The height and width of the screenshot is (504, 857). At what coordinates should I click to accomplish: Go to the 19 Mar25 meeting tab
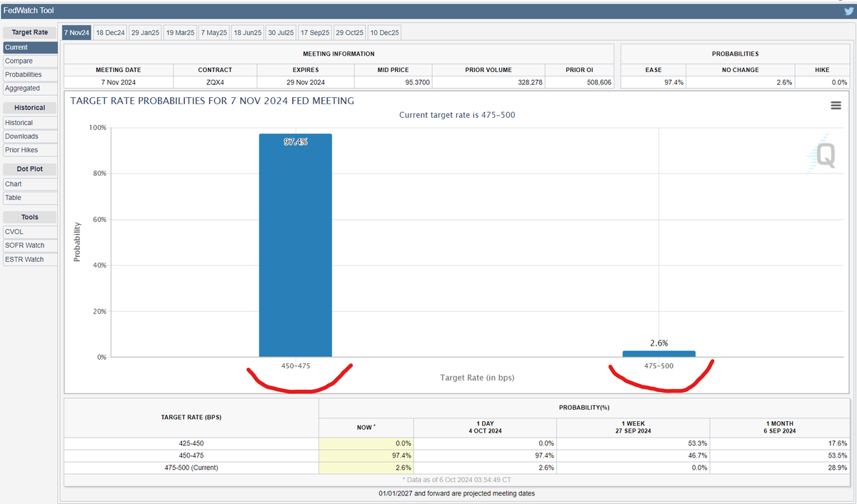pos(180,33)
